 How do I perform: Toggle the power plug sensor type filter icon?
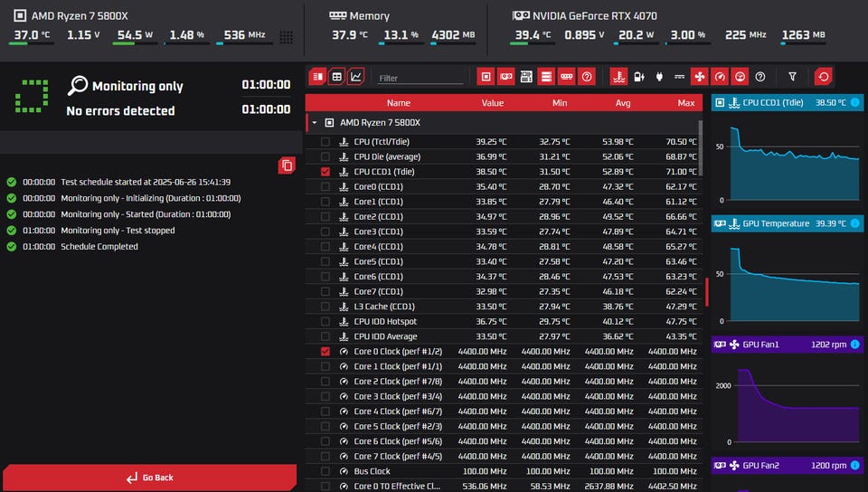pyautogui.click(x=659, y=77)
